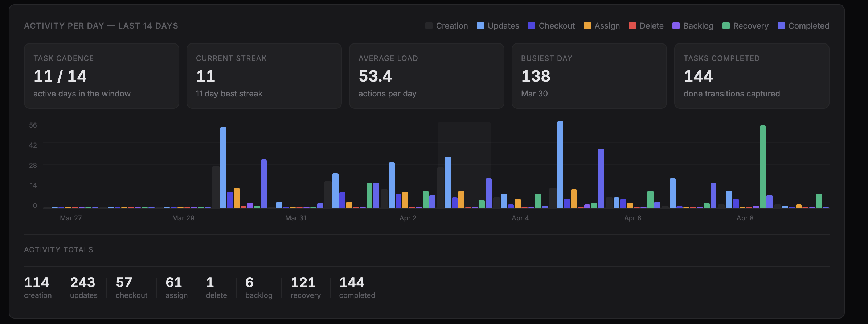Click the Apr 2 axis label
Screen dimensions: 868x324
pyautogui.click(x=408, y=218)
